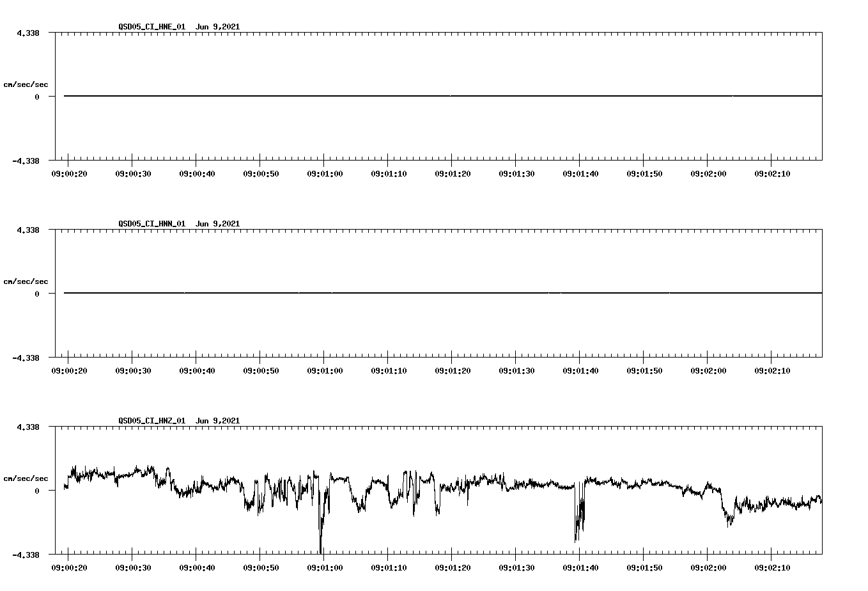Screen dimensions: 868x591
Task: Click the 09:01:30 label under the HNN plot
Action: (x=516, y=371)
